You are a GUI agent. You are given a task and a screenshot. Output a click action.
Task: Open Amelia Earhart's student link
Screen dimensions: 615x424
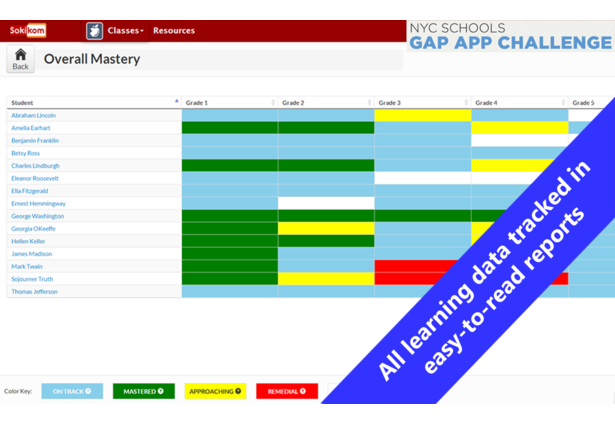pyautogui.click(x=31, y=128)
